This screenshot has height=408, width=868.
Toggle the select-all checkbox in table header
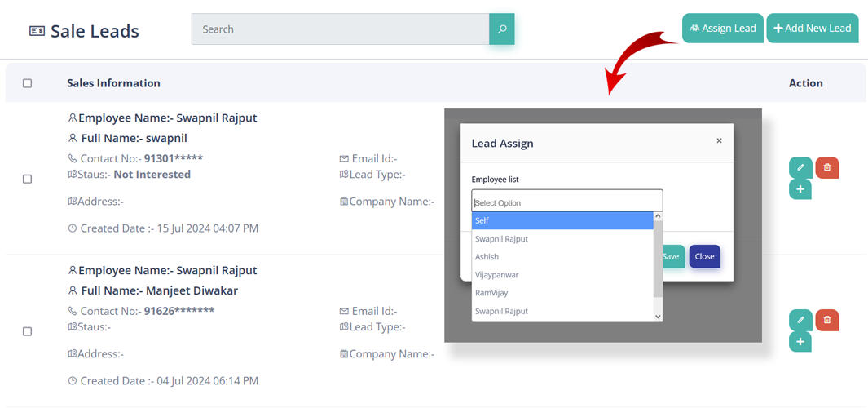pyautogui.click(x=28, y=83)
